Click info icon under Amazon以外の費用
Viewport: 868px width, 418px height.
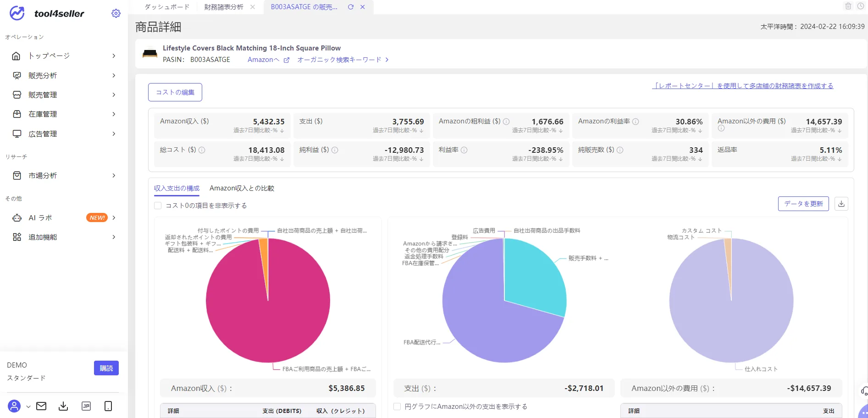pyautogui.click(x=721, y=128)
